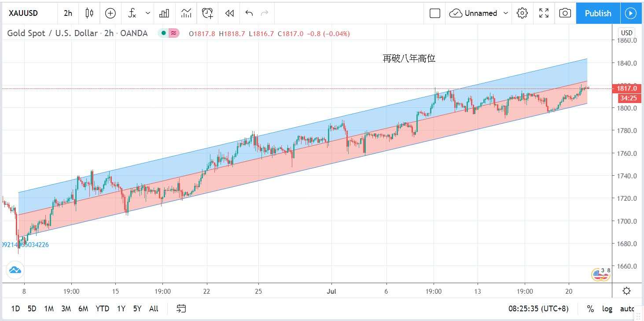Open the candlestick chart style selector
This screenshot has height=321, width=644.
pos(89,13)
